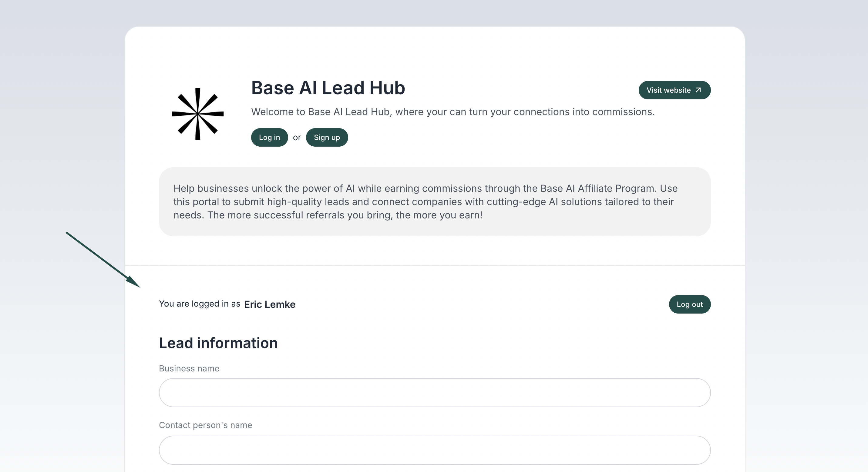This screenshot has height=472, width=868.
Task: Click the Business name field label
Action: pyautogui.click(x=189, y=368)
